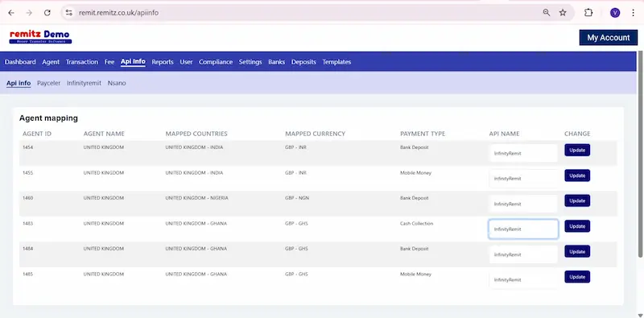Open API name dropdown for agent 1484
644x318 pixels.
pos(523,254)
